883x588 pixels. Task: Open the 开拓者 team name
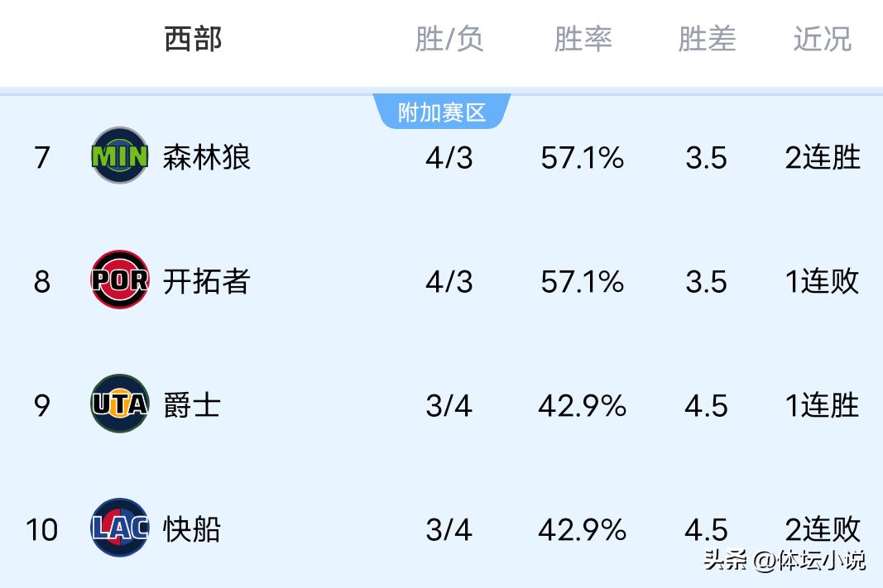[206, 281]
